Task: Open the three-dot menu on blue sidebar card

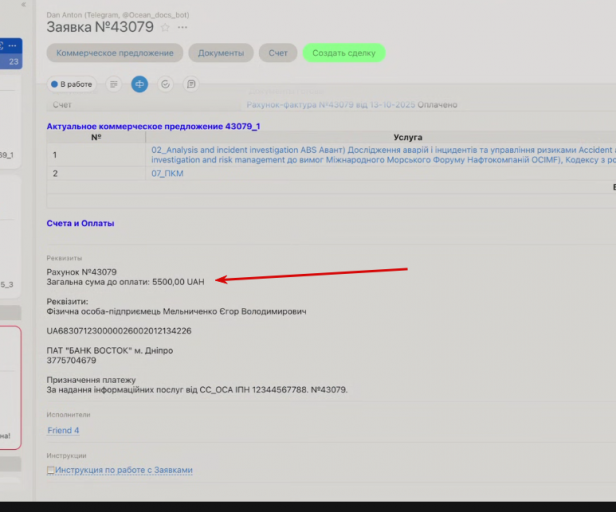Action: (x=13, y=46)
